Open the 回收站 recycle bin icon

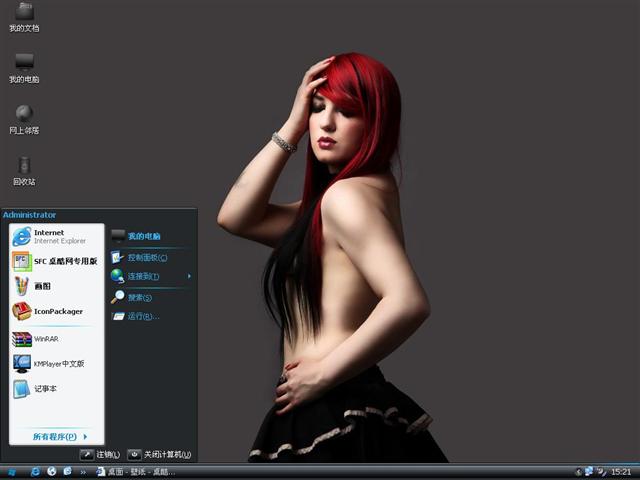click(24, 171)
